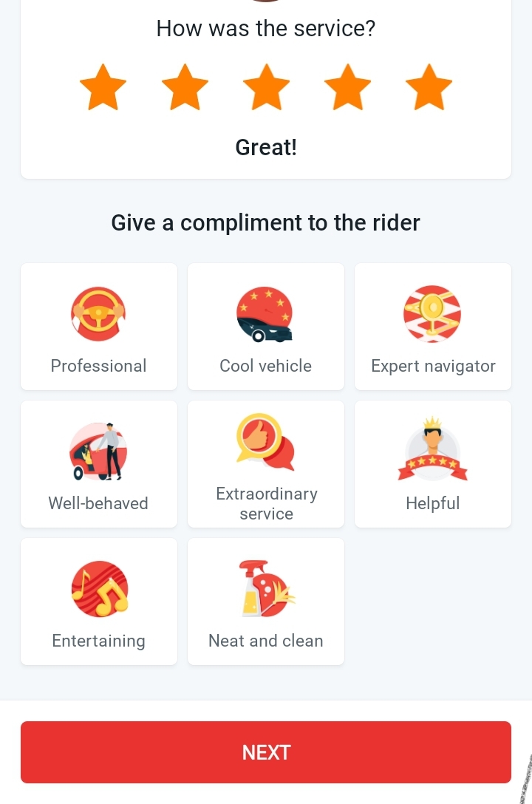
Task: Choose the Neat and clean spray bottle icon
Action: tap(265, 589)
